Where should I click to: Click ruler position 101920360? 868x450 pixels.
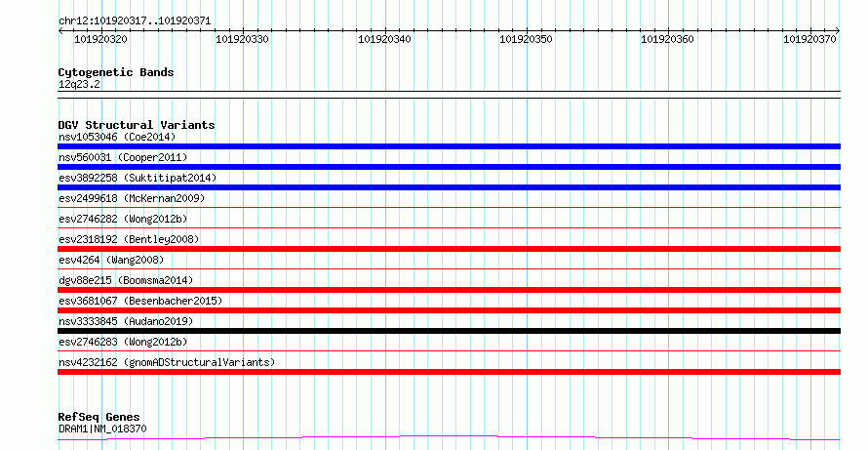[667, 39]
